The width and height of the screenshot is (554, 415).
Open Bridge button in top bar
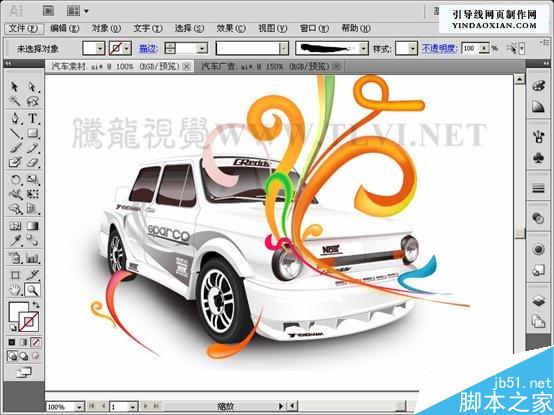(x=48, y=11)
